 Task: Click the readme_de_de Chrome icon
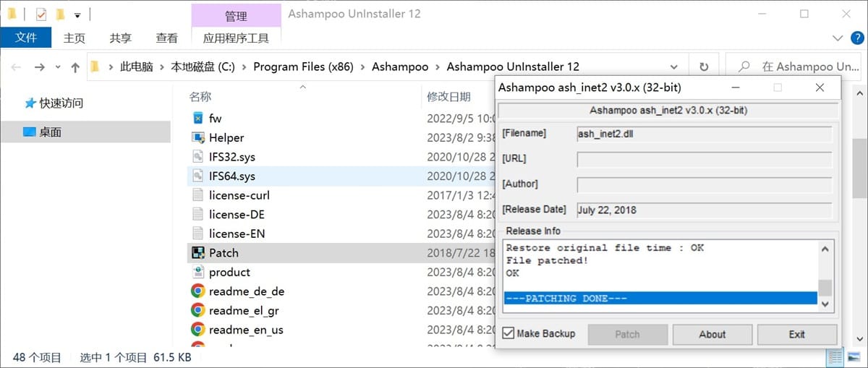pyautogui.click(x=197, y=291)
